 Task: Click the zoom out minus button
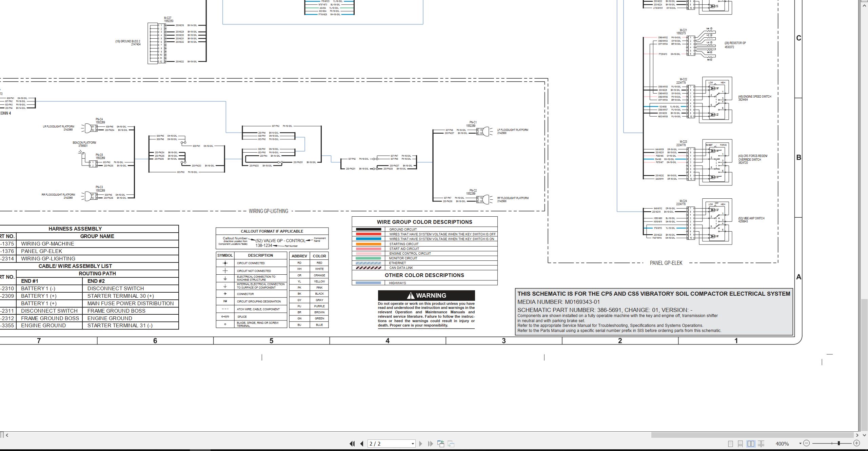pyautogui.click(x=807, y=443)
